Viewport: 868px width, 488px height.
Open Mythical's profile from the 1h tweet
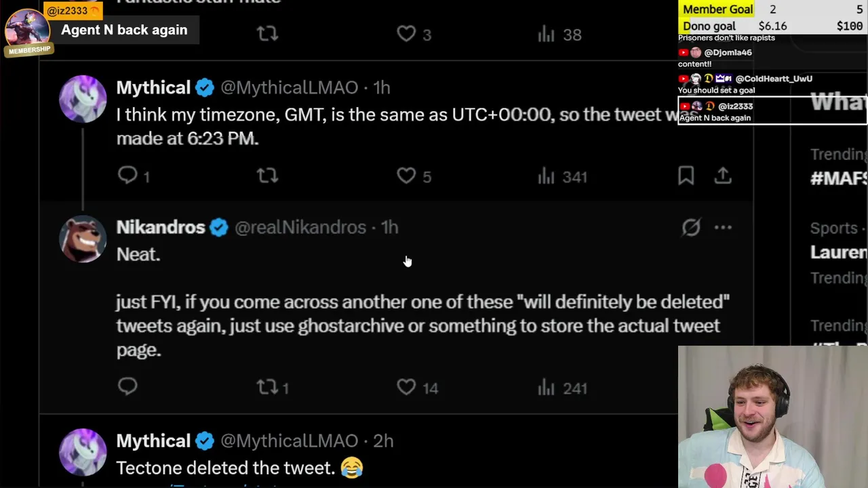click(153, 87)
